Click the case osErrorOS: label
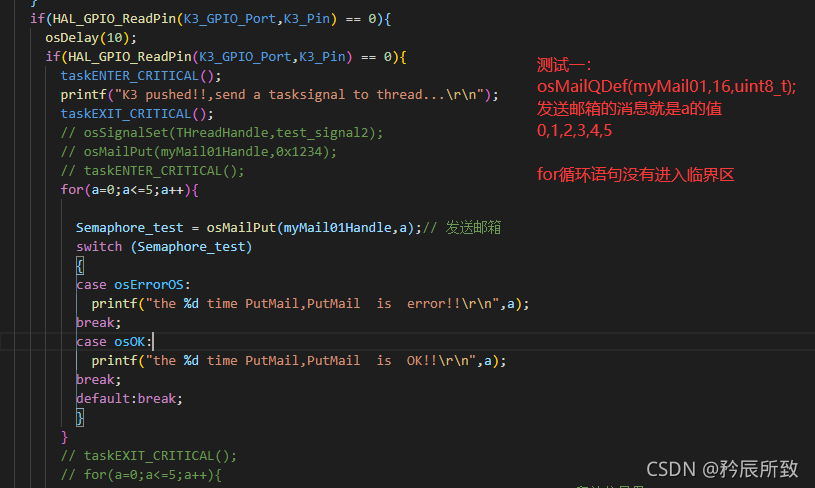This screenshot has height=488, width=815. coord(134,285)
